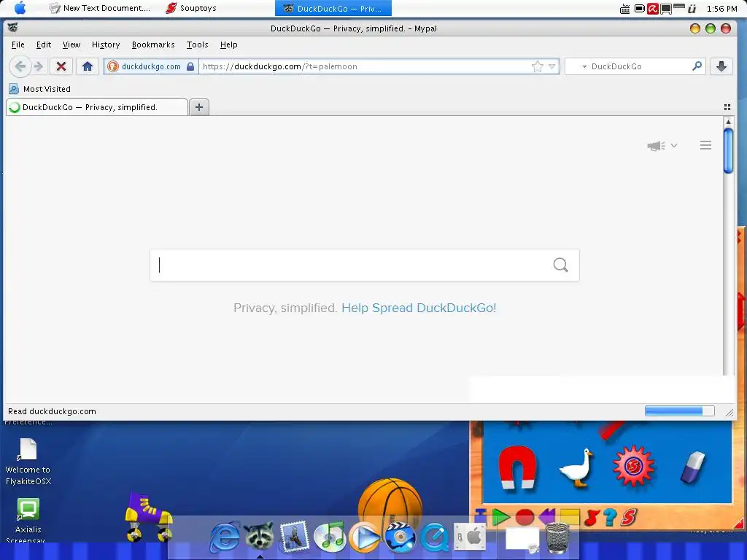Image resolution: width=747 pixels, height=560 pixels.
Task: Open Souptoys help question mark
Action: point(610,518)
